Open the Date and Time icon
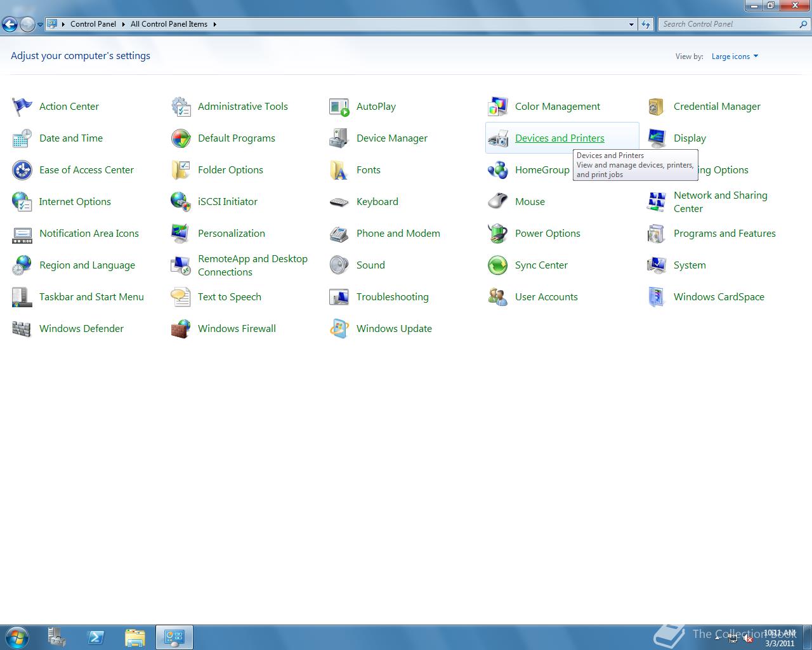 (22, 138)
